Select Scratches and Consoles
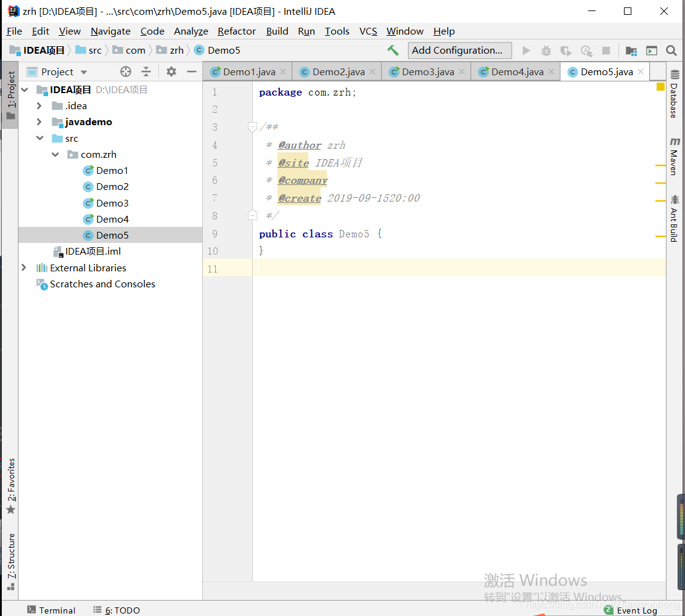 click(102, 284)
